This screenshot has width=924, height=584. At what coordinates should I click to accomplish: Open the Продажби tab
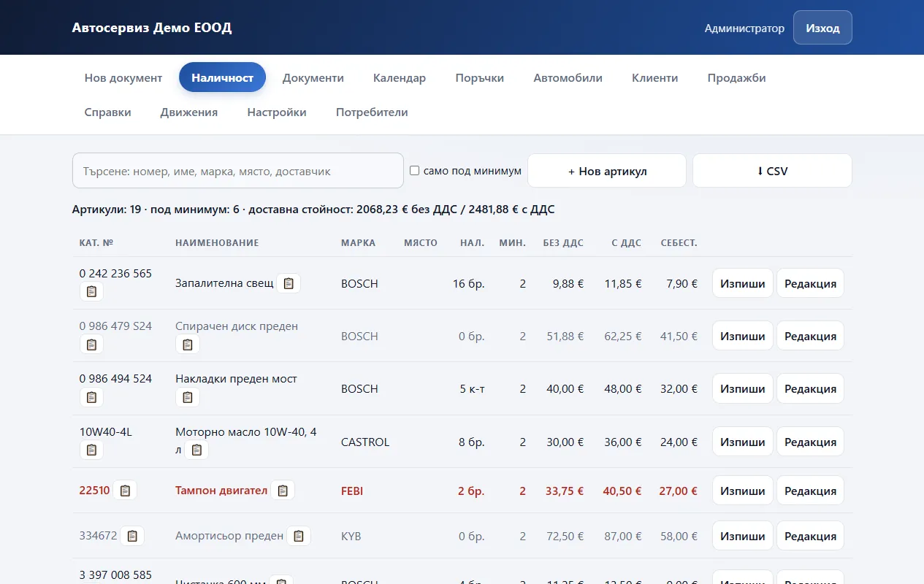(737, 77)
